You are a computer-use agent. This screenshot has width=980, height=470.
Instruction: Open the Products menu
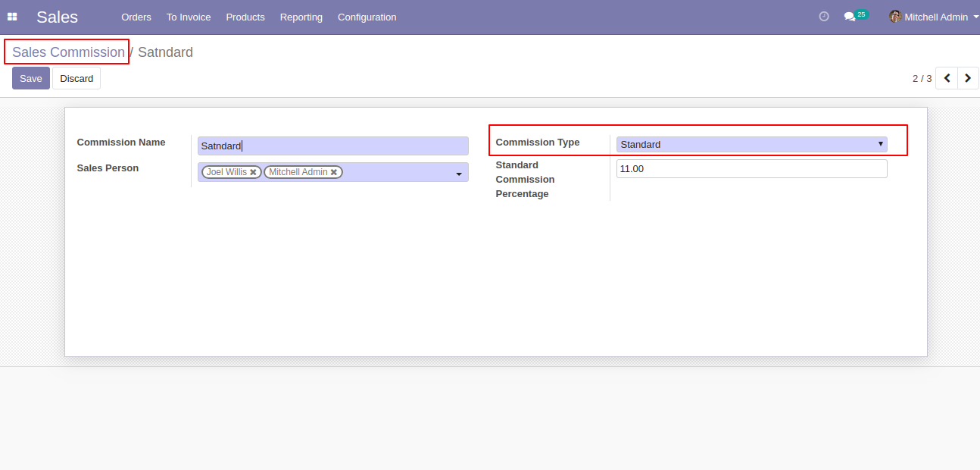tap(245, 17)
